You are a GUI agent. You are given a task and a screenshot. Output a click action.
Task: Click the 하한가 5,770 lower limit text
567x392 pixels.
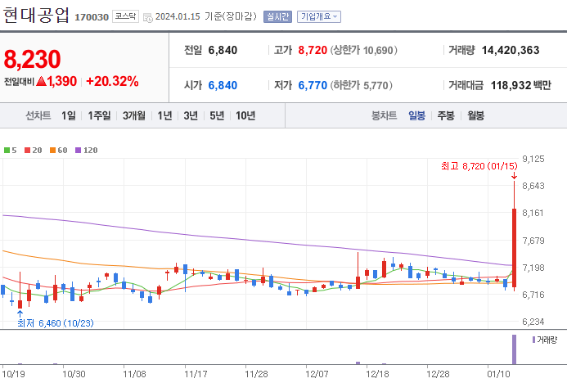click(361, 85)
